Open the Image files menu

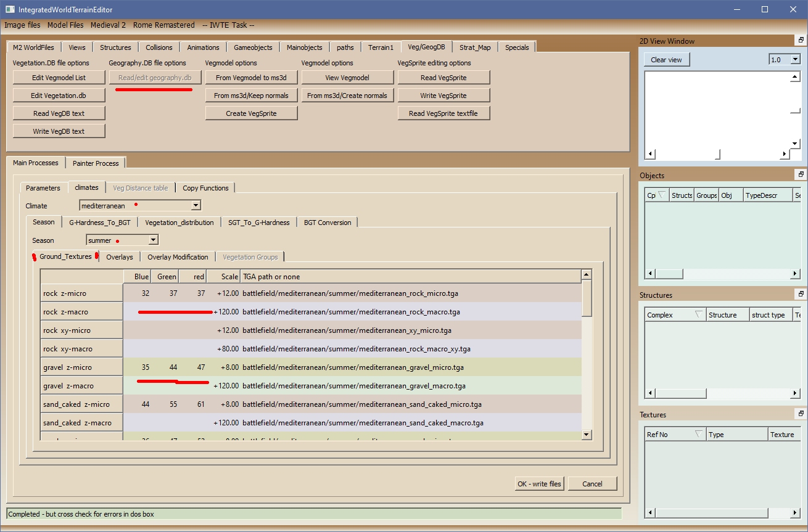coord(23,25)
